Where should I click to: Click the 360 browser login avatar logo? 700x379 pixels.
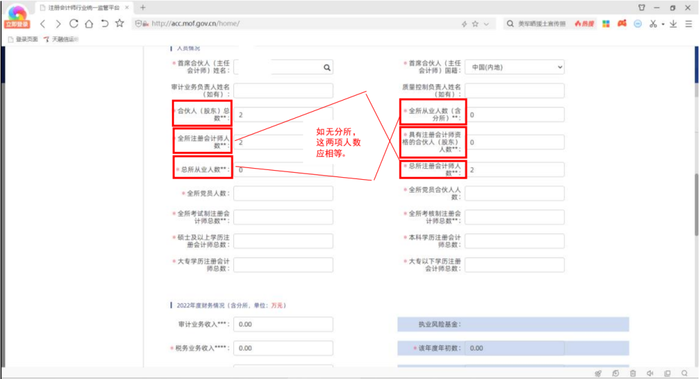pyautogui.click(x=17, y=17)
